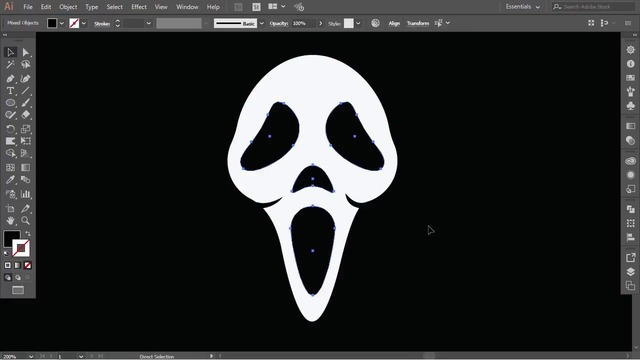
Task: Open the Essentials workspace switcher
Action: point(522,7)
